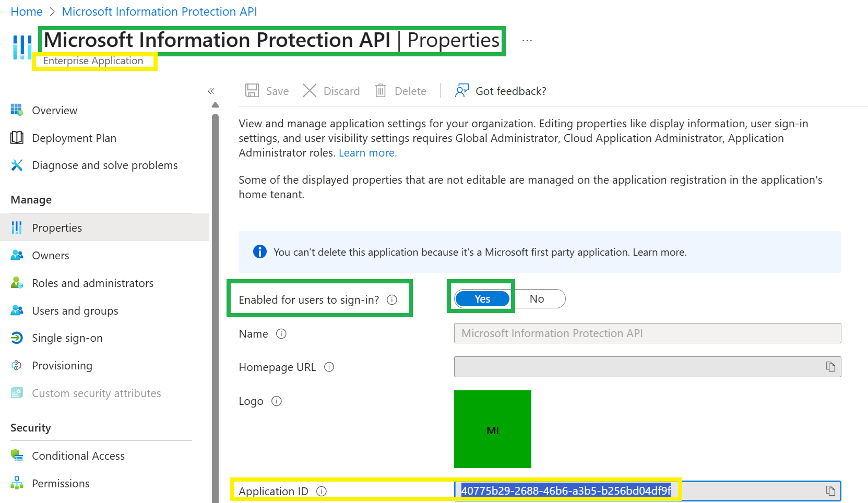
Task: Click the Properties bars icon in sidebar
Action: click(x=17, y=227)
